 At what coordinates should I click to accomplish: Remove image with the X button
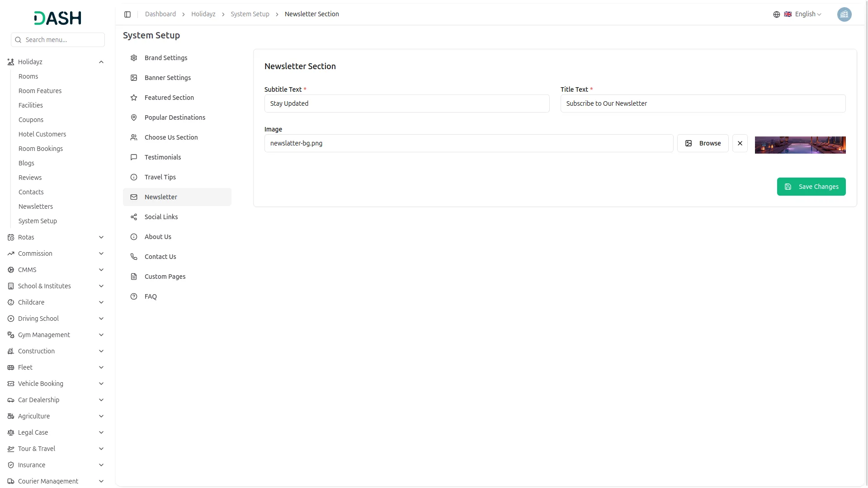tap(740, 143)
